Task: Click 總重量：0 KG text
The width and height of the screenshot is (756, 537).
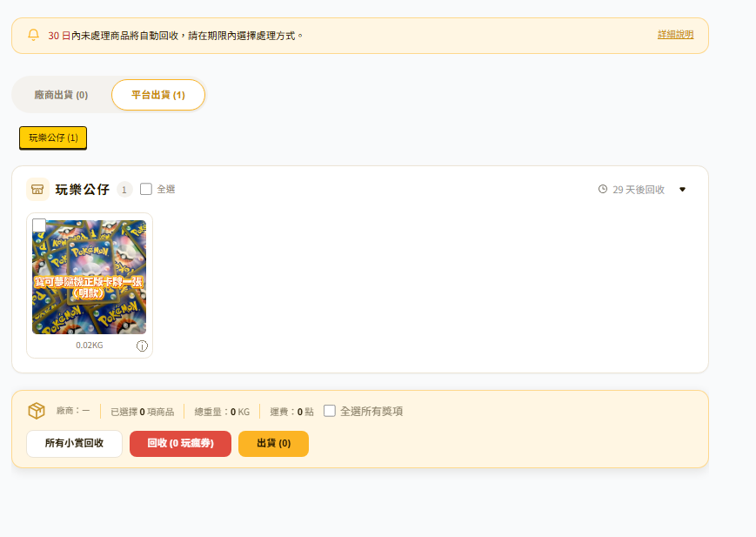Action: [x=222, y=412]
